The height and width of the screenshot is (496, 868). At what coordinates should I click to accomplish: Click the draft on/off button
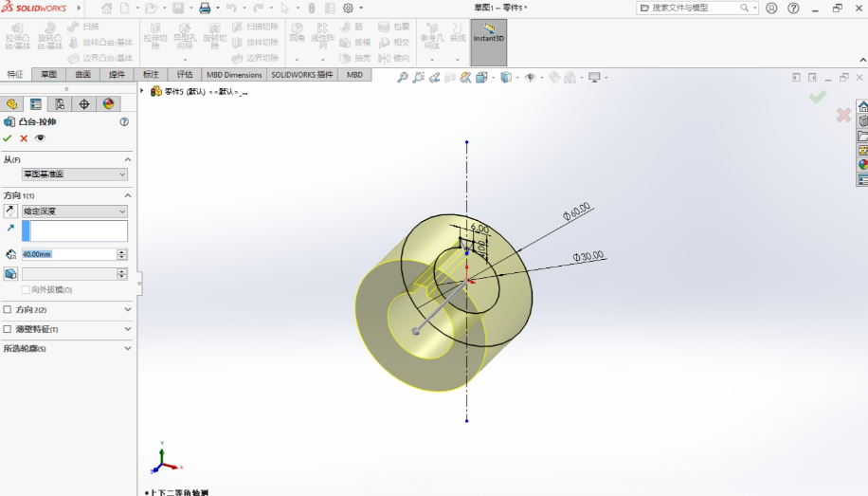[10, 274]
